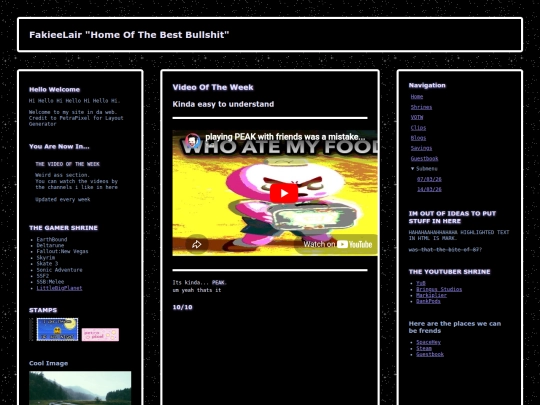Open Guestbook under places to be frends
This screenshot has width=540, height=405.
pyautogui.click(x=430, y=354)
